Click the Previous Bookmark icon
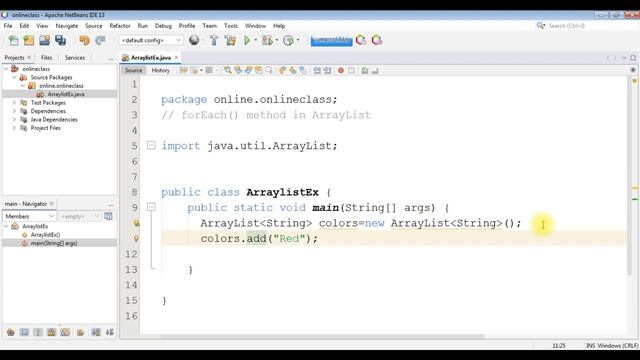Image resolution: width=640 pixels, height=360 pixels. [x=282, y=70]
